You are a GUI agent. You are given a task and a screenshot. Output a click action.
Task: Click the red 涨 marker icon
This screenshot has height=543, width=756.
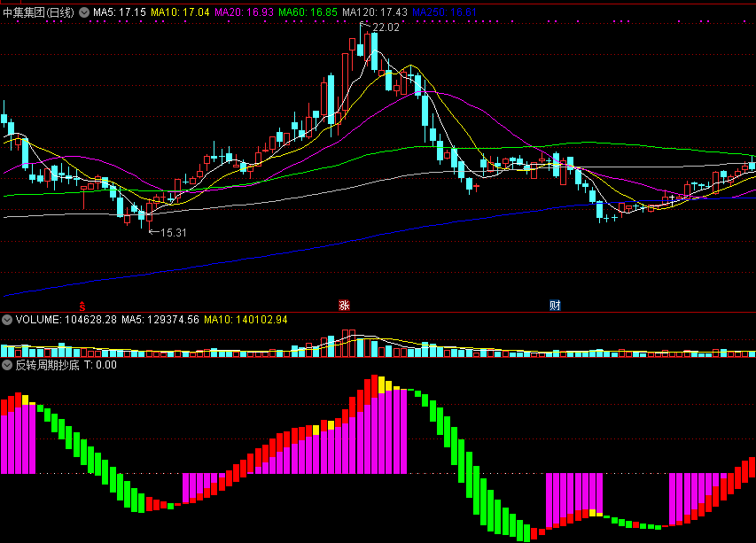(344, 305)
